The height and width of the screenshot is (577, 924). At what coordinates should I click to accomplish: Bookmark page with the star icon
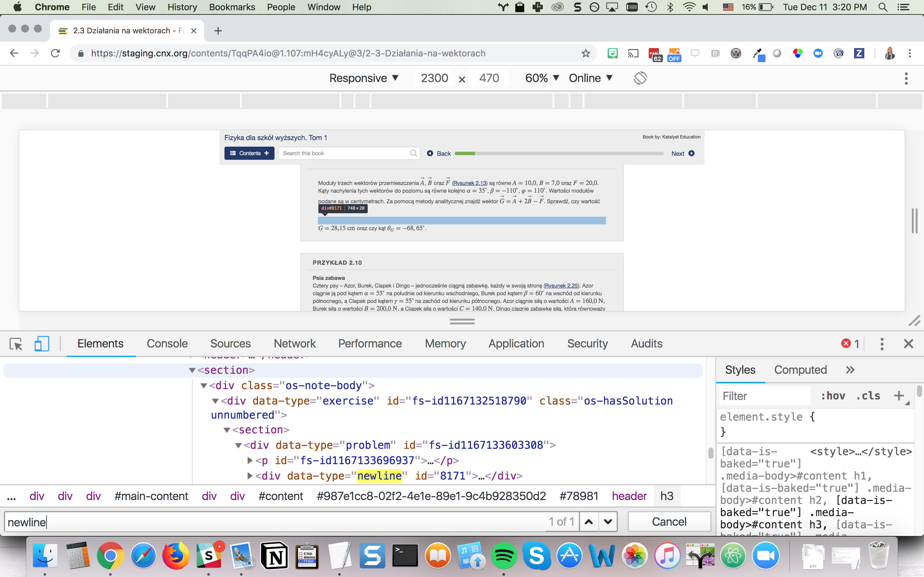[586, 54]
